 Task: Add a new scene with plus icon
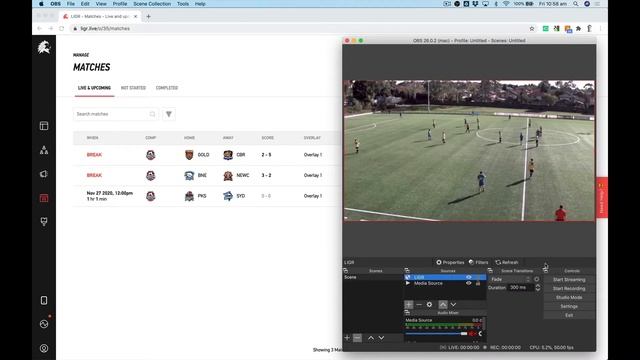(x=347, y=338)
